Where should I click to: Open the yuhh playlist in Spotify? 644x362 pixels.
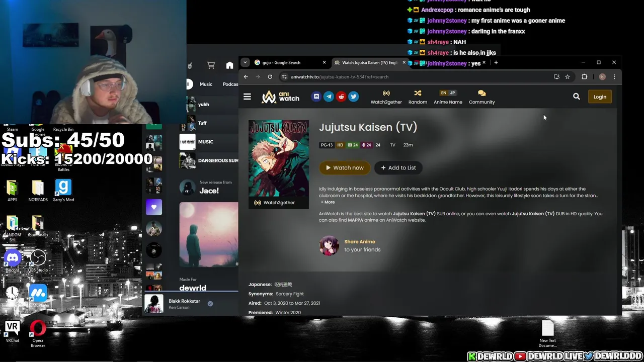(x=209, y=105)
